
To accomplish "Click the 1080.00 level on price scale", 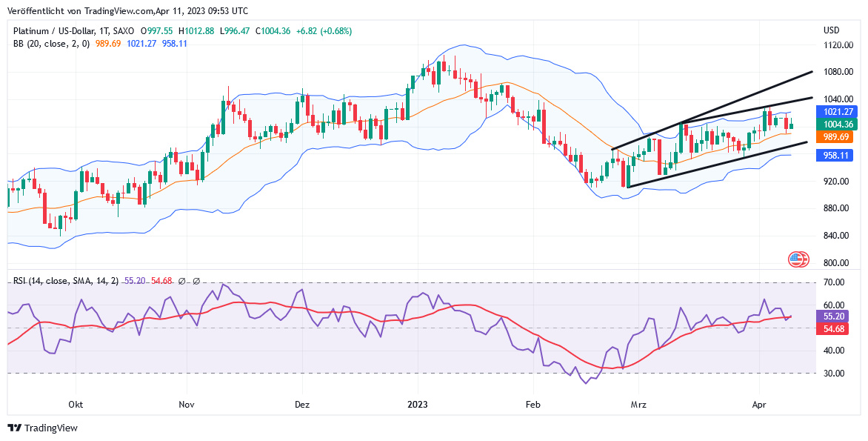I will point(838,72).
